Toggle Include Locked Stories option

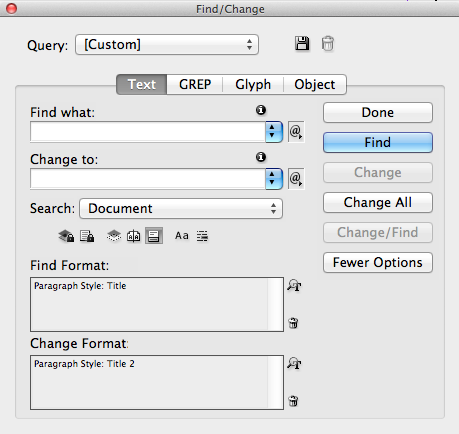[87, 236]
